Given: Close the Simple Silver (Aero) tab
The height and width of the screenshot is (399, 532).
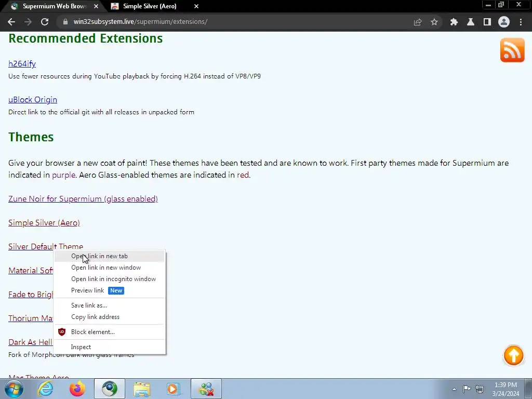Looking at the screenshot, I should tap(196, 6).
